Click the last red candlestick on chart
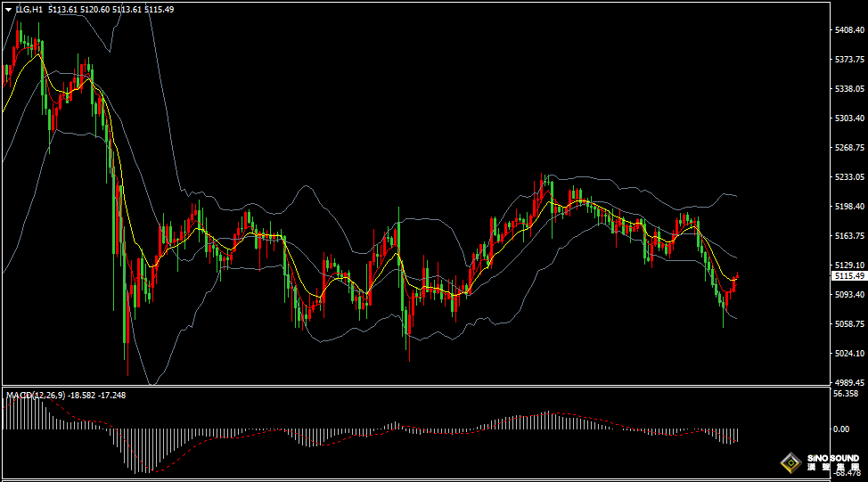Viewport: 868px width, 482px height. point(734,283)
